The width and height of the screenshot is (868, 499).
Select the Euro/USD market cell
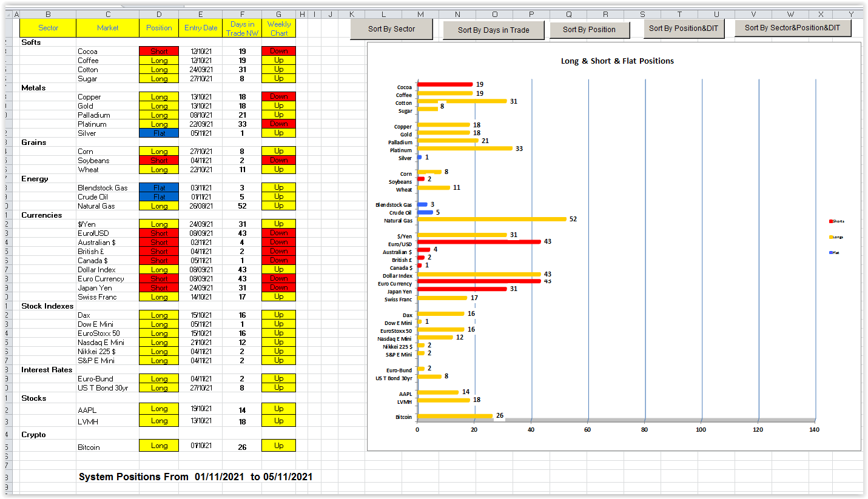point(108,233)
